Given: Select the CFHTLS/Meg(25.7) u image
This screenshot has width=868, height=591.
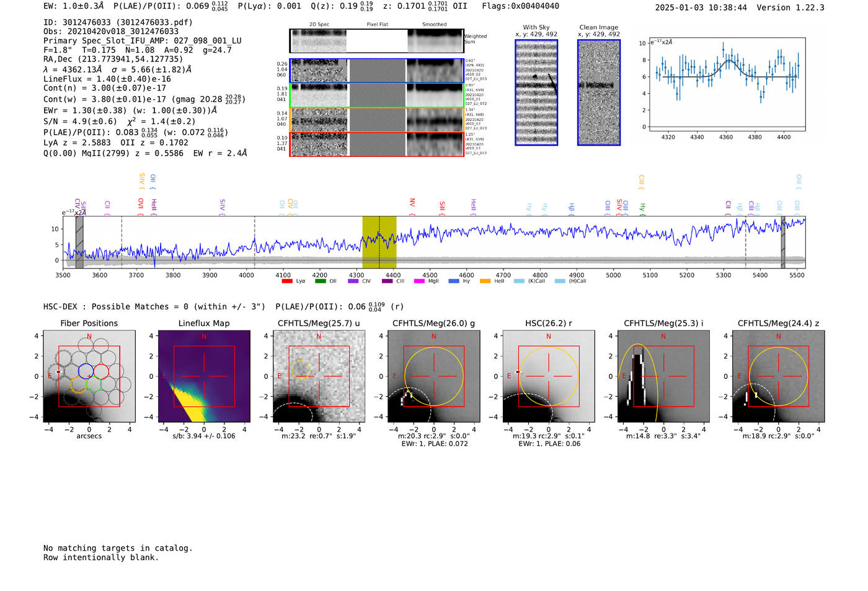Looking at the screenshot, I should click(319, 376).
